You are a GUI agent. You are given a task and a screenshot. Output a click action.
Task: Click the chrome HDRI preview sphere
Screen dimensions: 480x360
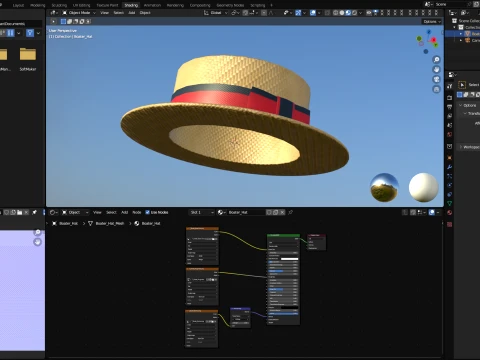pyautogui.click(x=385, y=187)
